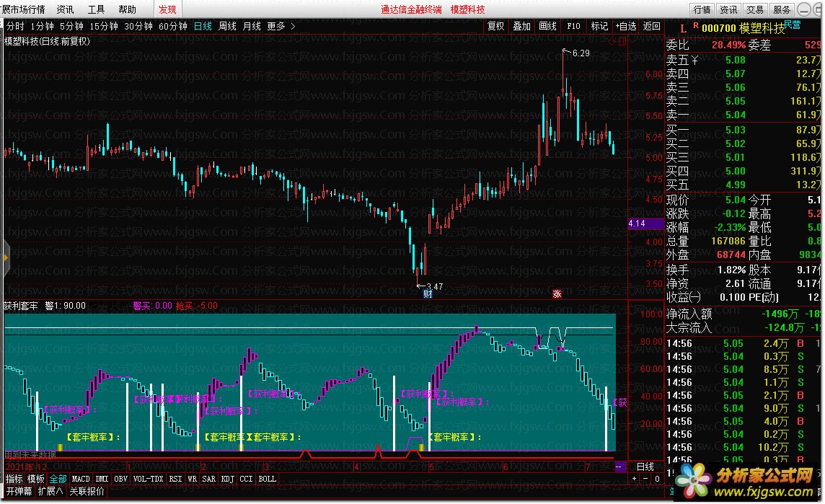825x504 pixels.
Task: Click the 卖五 expand arrow icon
Action: tap(694, 61)
